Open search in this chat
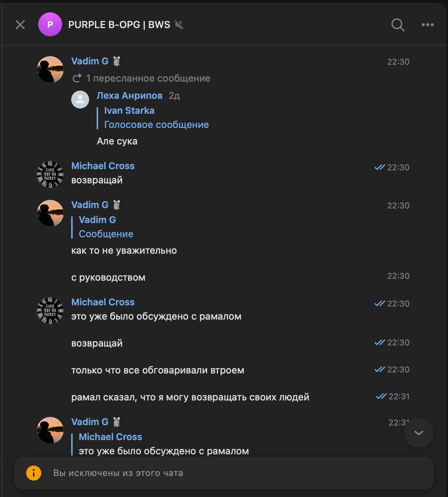 [x=397, y=25]
